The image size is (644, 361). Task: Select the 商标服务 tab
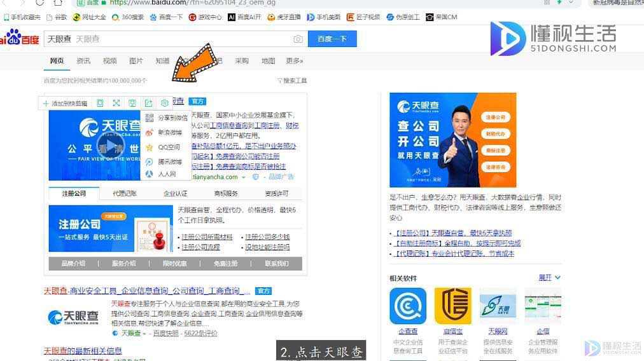click(226, 193)
